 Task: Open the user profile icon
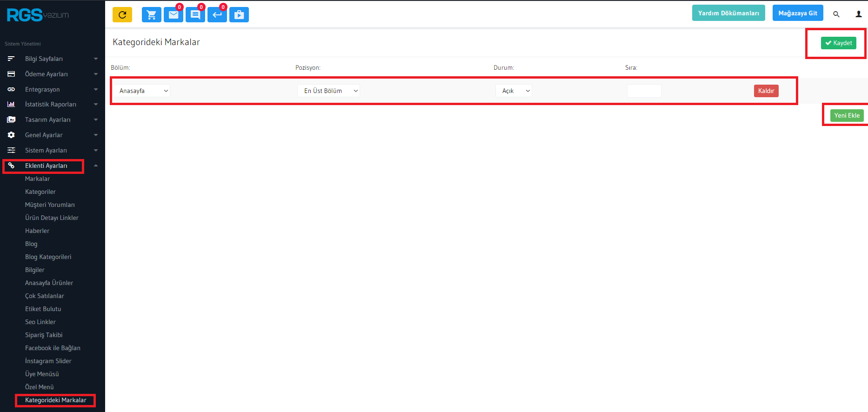(x=858, y=14)
